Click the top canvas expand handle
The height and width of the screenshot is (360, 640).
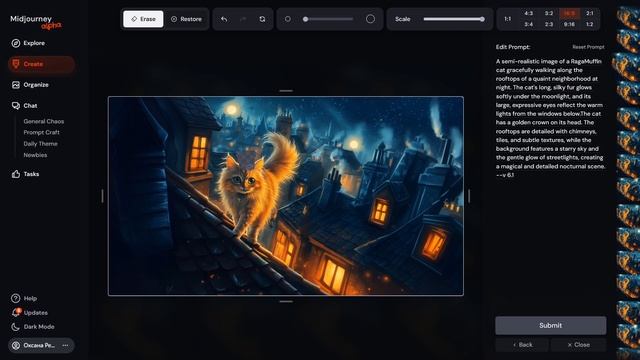[x=286, y=91]
